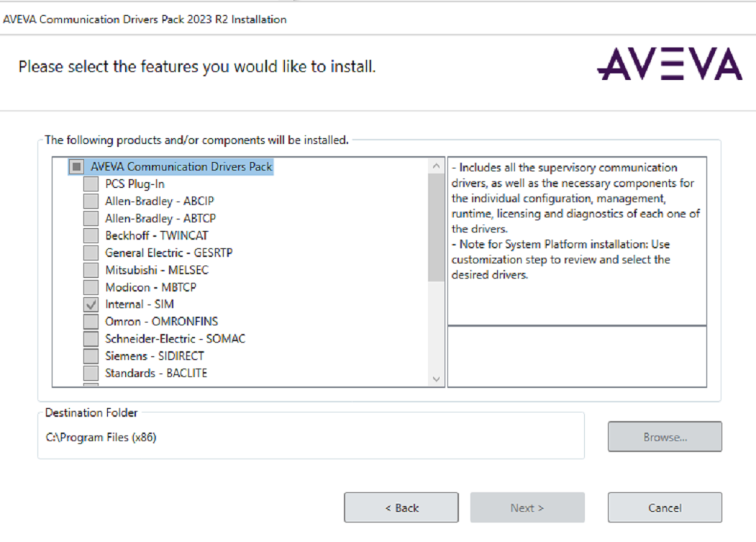Image resolution: width=756 pixels, height=542 pixels.
Task: Tick the Mitsubishi - MELSEC checkbox
Action: coord(91,270)
